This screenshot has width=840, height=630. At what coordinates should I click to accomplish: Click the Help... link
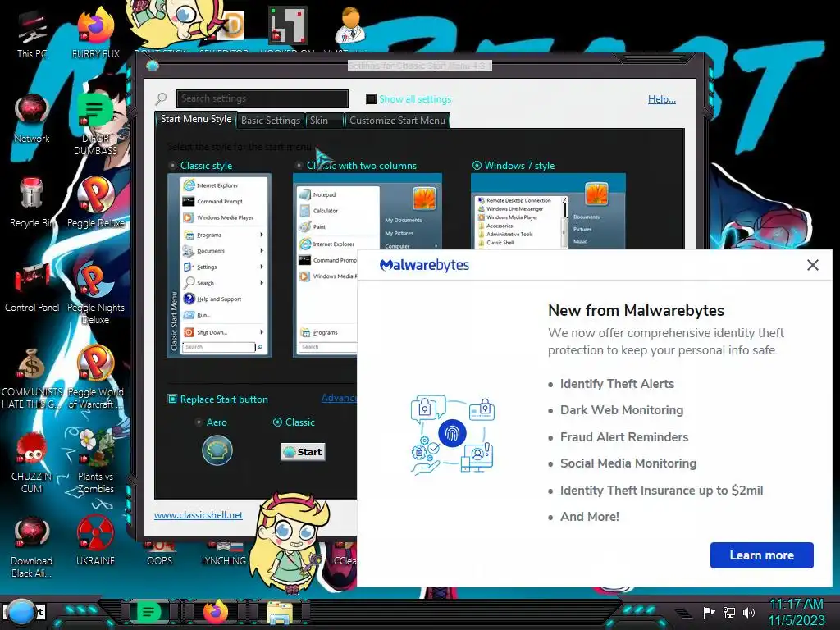click(662, 99)
